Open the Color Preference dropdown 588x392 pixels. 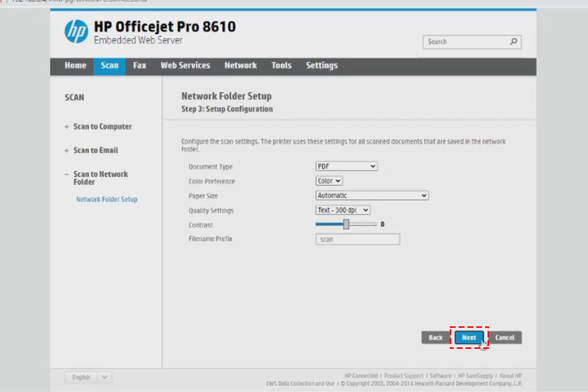(x=329, y=181)
